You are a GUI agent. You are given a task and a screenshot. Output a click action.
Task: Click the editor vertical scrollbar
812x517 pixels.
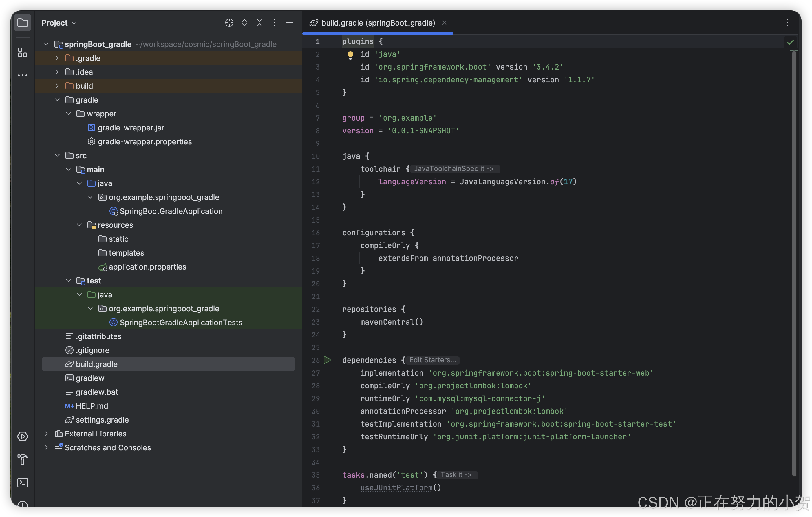tap(794, 263)
